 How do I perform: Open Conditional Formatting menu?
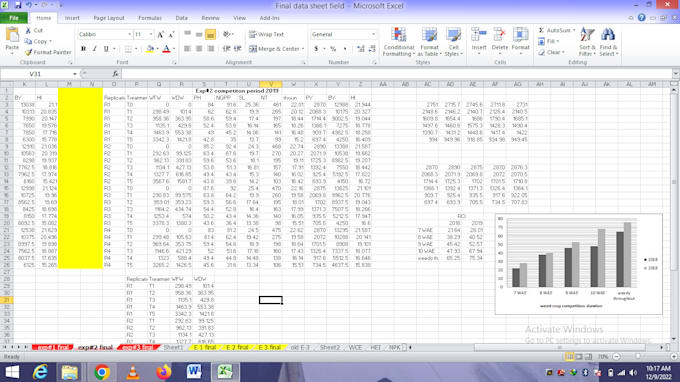coord(399,42)
